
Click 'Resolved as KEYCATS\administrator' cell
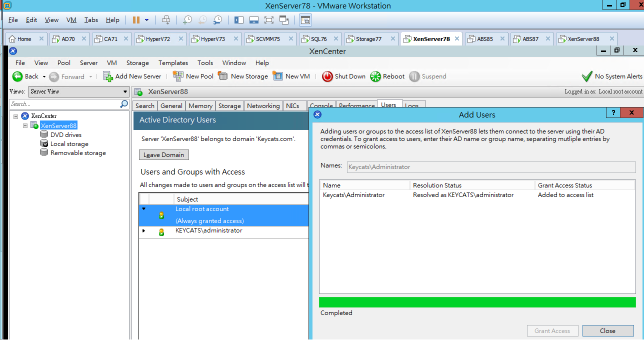tap(463, 195)
